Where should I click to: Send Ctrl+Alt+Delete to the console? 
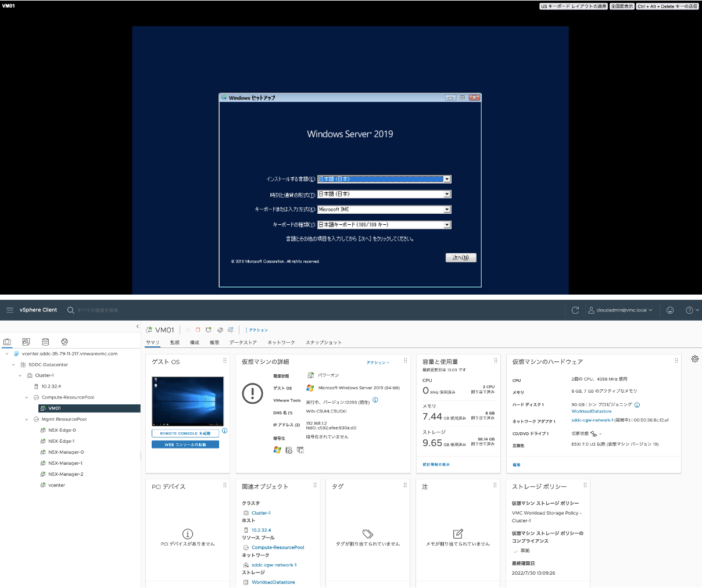667,6
